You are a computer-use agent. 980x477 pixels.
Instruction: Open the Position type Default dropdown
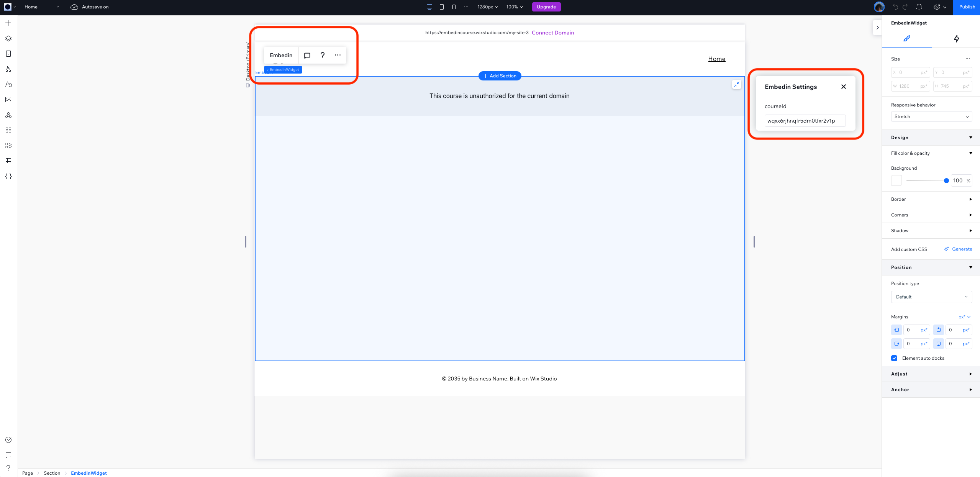click(931, 297)
